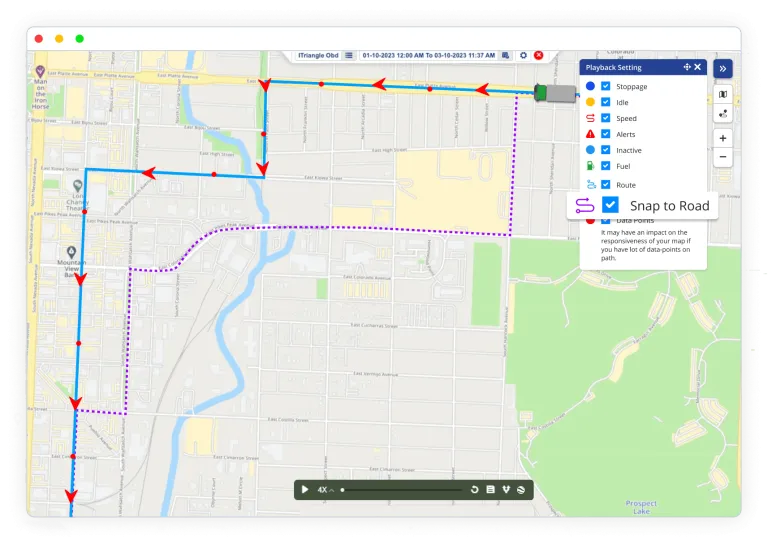Open the vehicle list menu beside ITriangle Obd
The width and height of the screenshot is (768, 544).
click(349, 55)
